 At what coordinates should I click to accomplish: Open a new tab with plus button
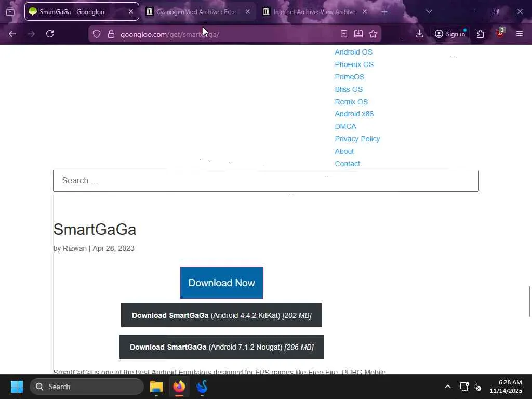384,12
